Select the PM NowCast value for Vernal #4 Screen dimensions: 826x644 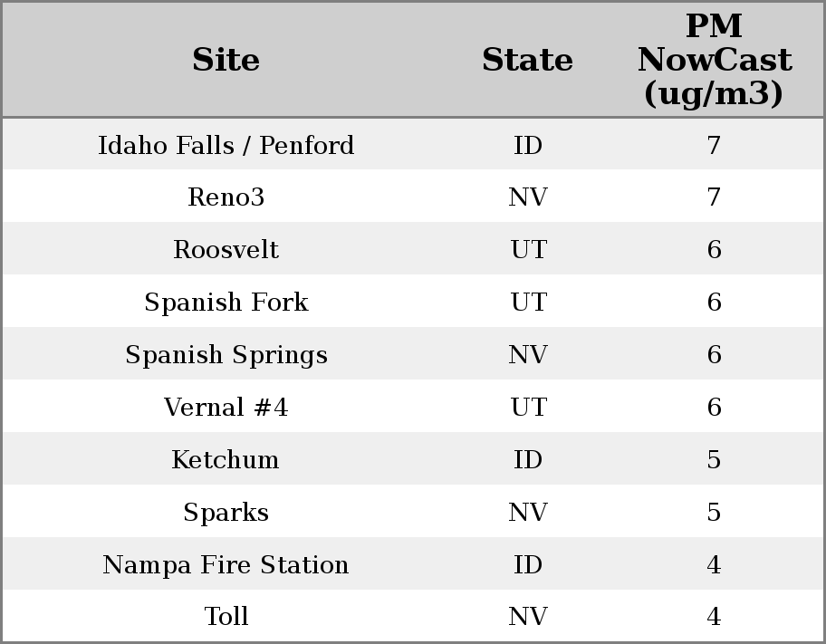pos(714,408)
